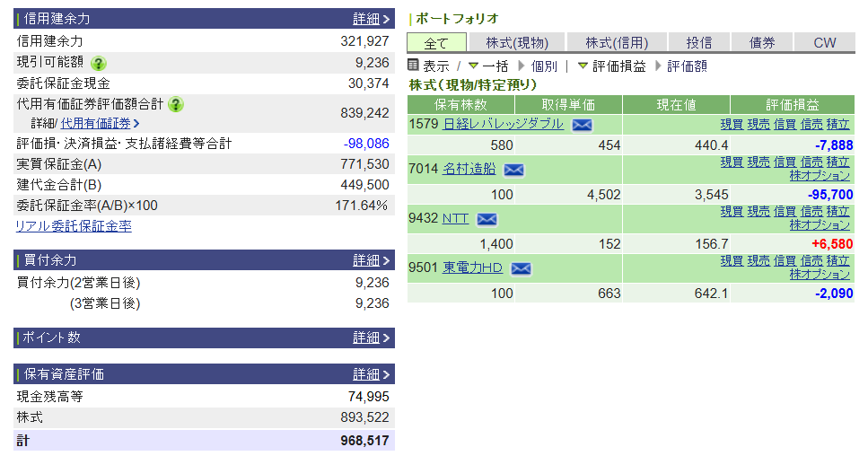Image resolution: width=868 pixels, height=456 pixels.
Task: Click the 表示 list icon in portfolio
Action: coord(414,66)
